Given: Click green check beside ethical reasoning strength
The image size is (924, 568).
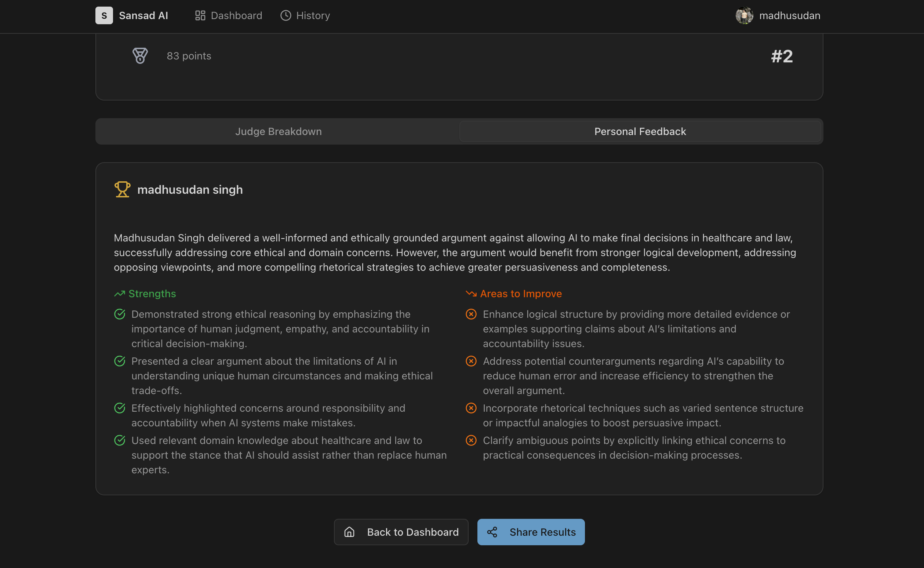Looking at the screenshot, I should 120,314.
